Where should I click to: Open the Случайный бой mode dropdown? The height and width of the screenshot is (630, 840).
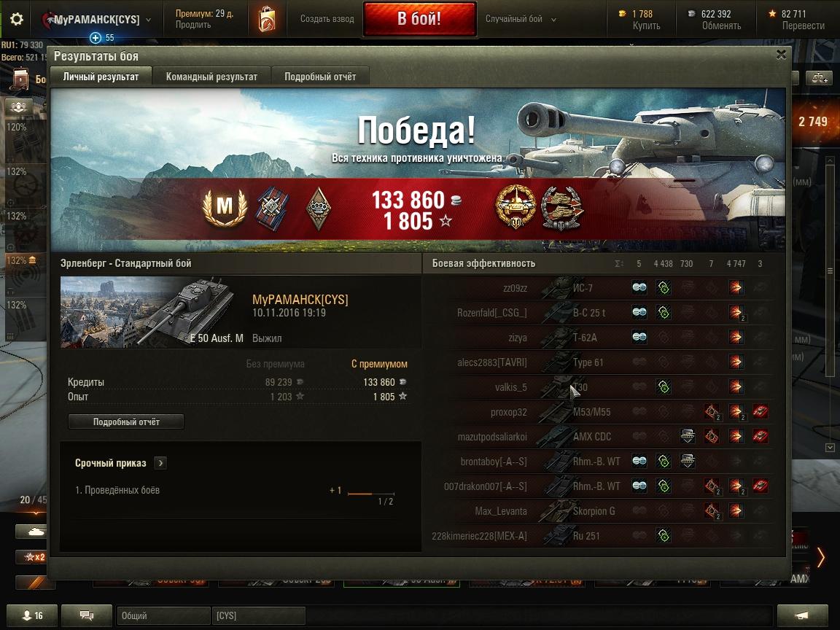click(520, 19)
